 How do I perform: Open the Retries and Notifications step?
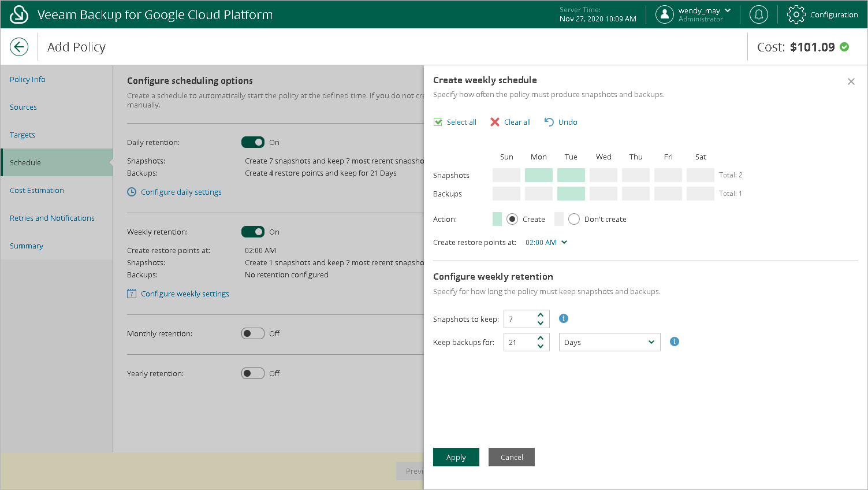[x=52, y=218]
